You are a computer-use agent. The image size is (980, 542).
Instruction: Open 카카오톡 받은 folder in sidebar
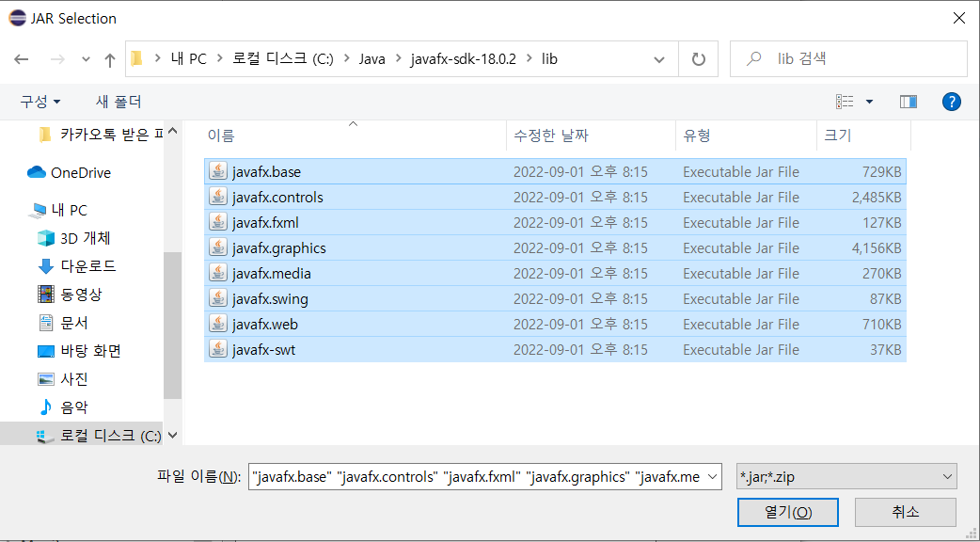(100, 134)
